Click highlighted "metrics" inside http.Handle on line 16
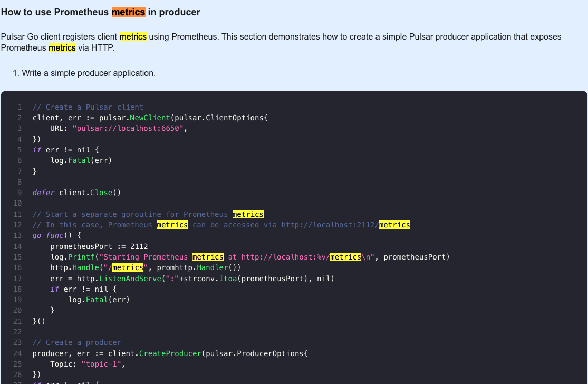588x384 pixels. [x=128, y=267]
